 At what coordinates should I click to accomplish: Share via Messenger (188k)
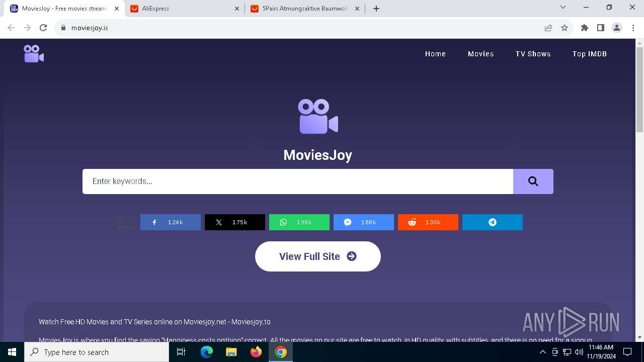[x=364, y=222]
